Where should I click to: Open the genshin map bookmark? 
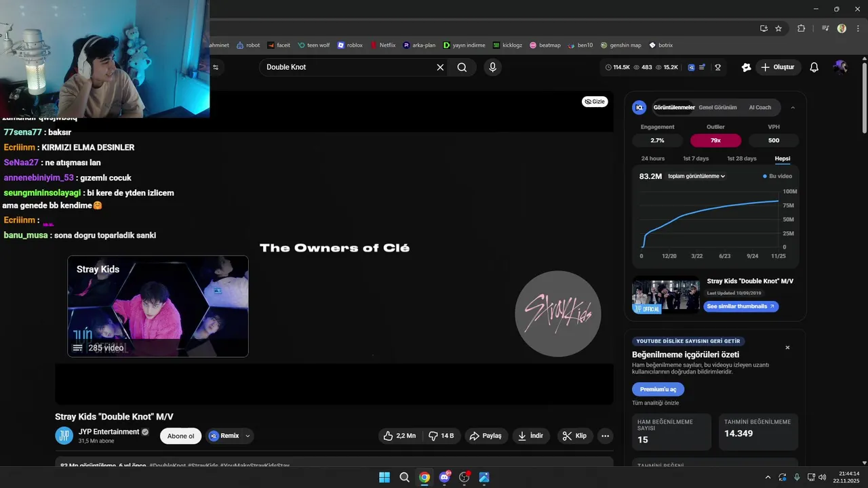pos(620,45)
